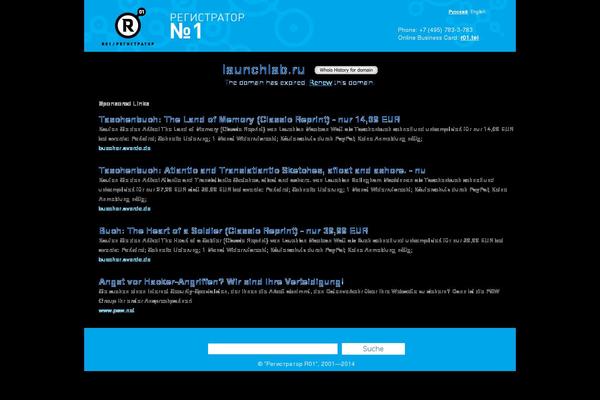600x400 pixels.
Task: Switch site language to Русский
Action: pos(458,12)
